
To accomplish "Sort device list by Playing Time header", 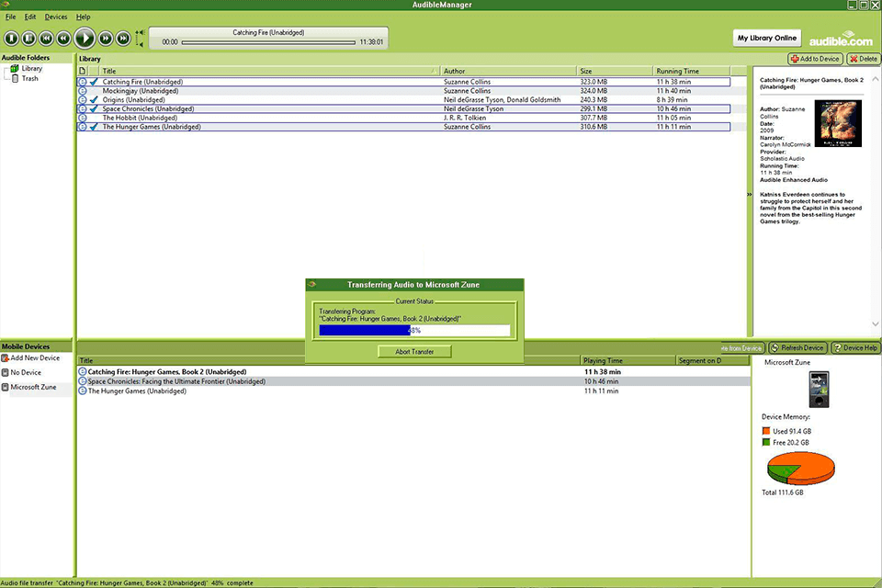I will 628,361.
